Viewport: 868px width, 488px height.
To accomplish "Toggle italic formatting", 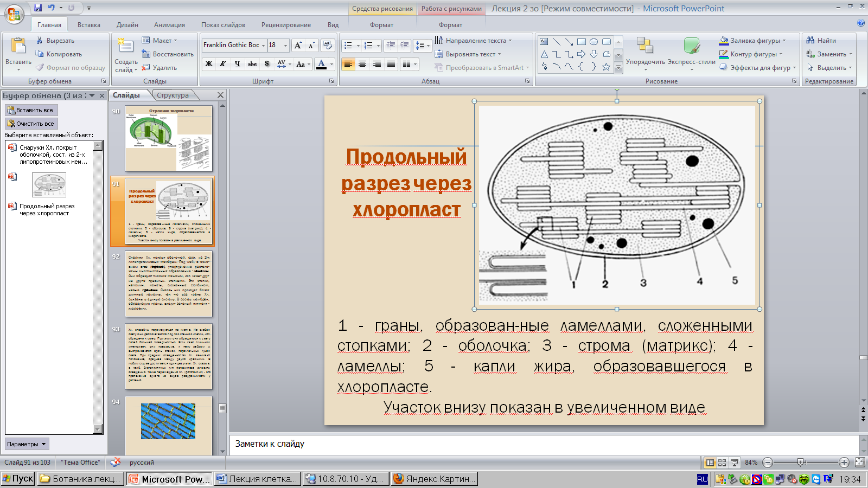I will 223,64.
